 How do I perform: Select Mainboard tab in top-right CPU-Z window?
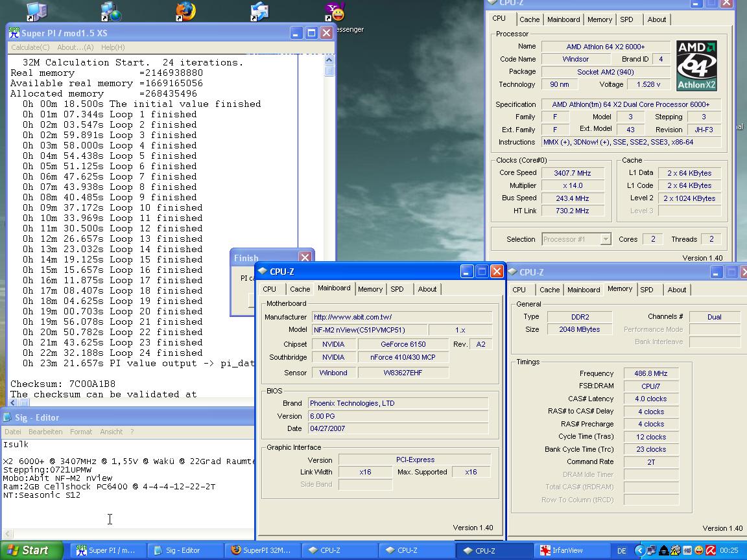click(x=563, y=19)
